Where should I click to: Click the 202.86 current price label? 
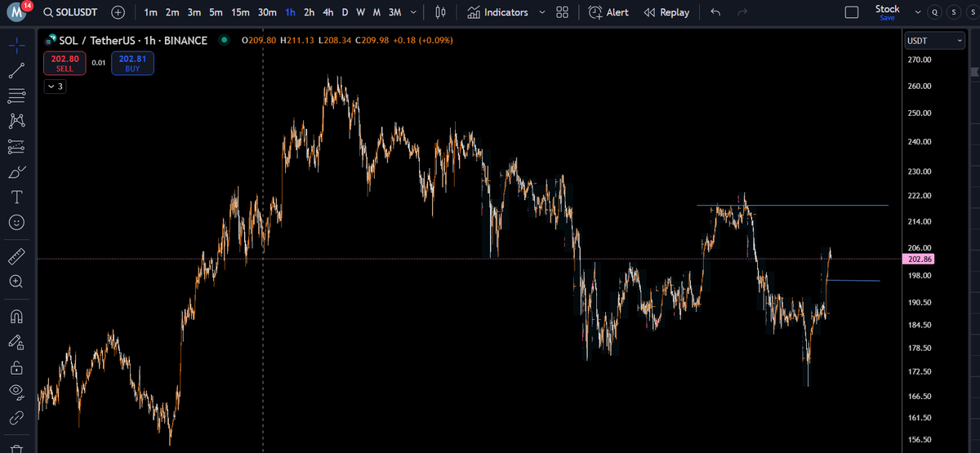tap(919, 259)
